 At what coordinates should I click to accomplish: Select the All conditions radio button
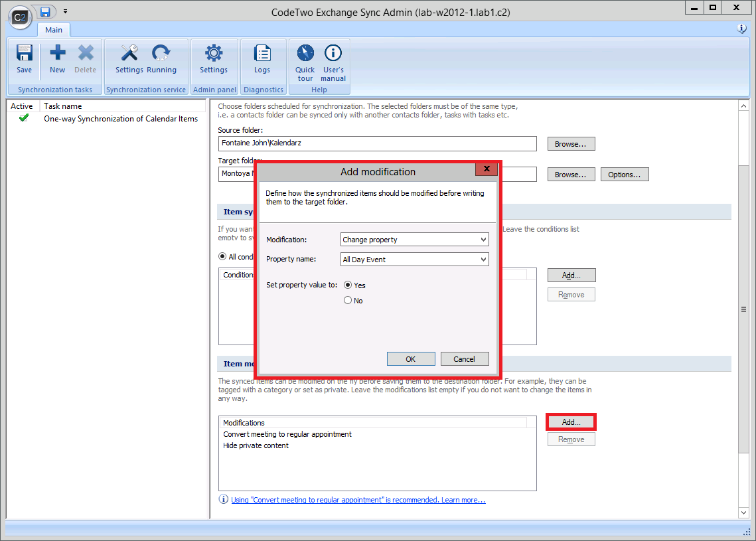[222, 256]
